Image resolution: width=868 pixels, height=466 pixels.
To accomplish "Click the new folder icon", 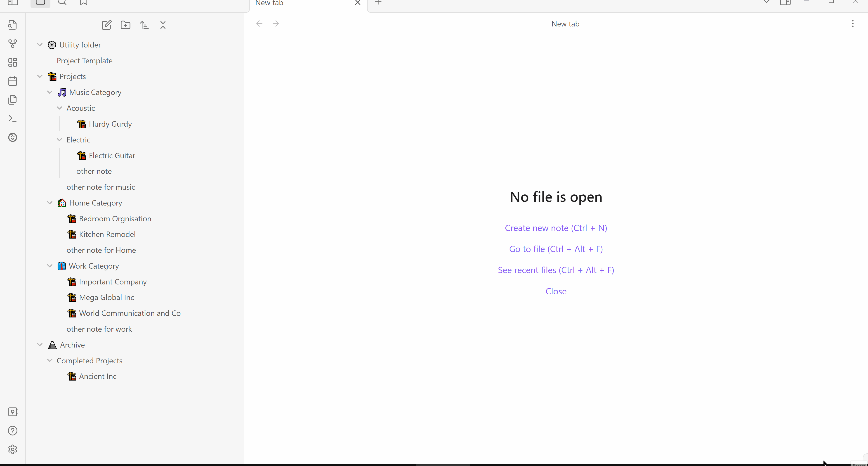I will 125,25.
